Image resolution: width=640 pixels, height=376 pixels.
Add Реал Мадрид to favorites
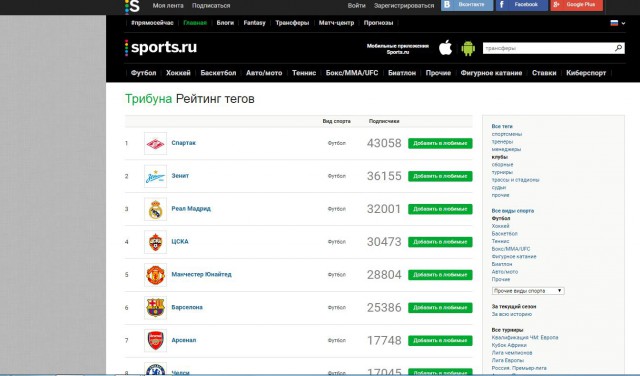click(440, 209)
